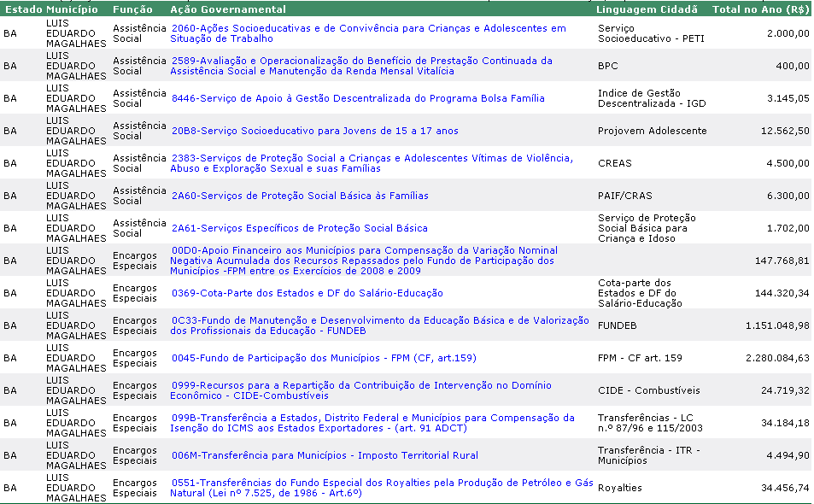Click the Linguagem Cidadã column header

click(x=647, y=9)
